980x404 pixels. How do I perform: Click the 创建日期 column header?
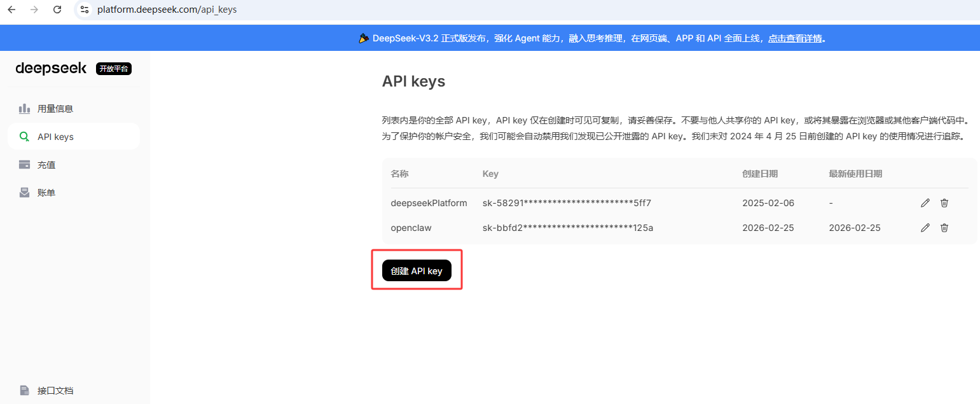click(x=760, y=174)
